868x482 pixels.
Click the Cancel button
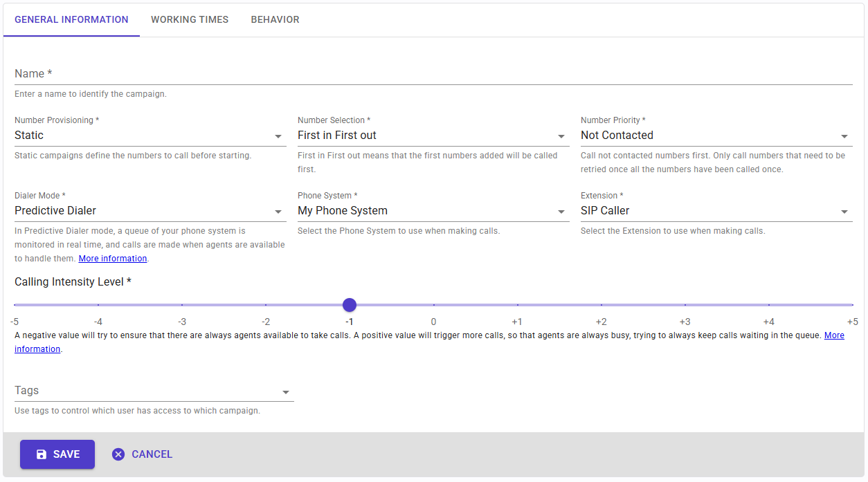(143, 454)
